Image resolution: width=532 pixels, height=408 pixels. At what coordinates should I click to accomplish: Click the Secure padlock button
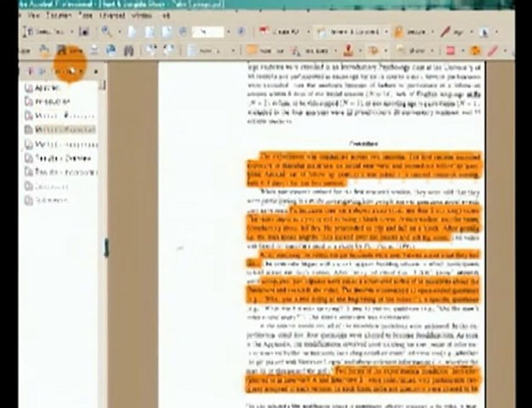[410, 32]
